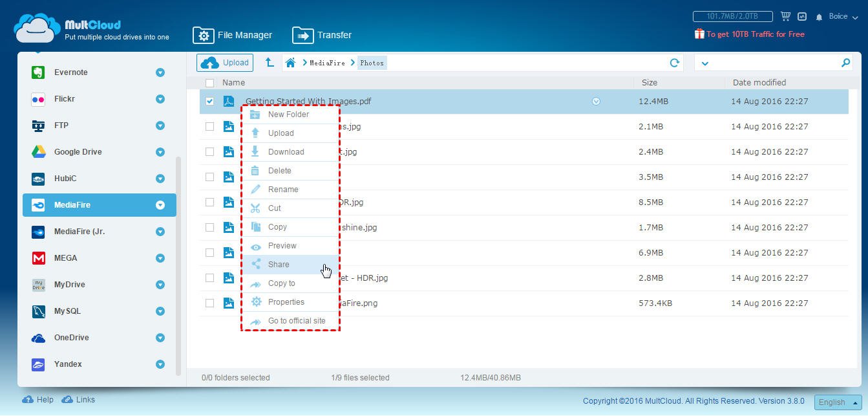Open the shopping cart icon
868x416 pixels.
point(785,16)
